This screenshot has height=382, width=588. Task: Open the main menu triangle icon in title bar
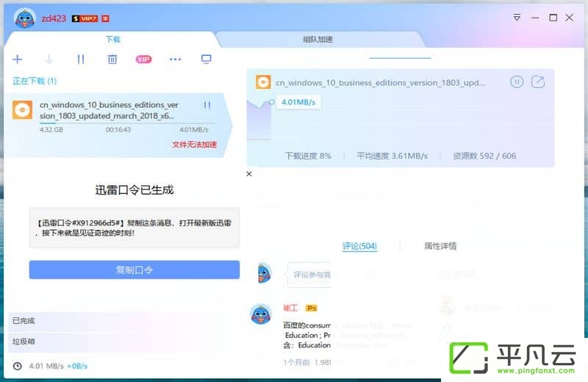click(517, 18)
